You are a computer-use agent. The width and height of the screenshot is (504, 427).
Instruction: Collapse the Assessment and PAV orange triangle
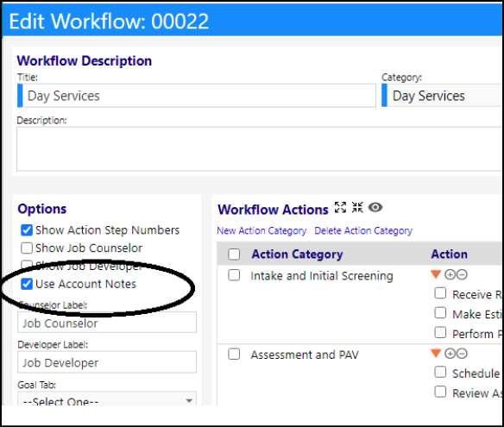click(x=436, y=354)
